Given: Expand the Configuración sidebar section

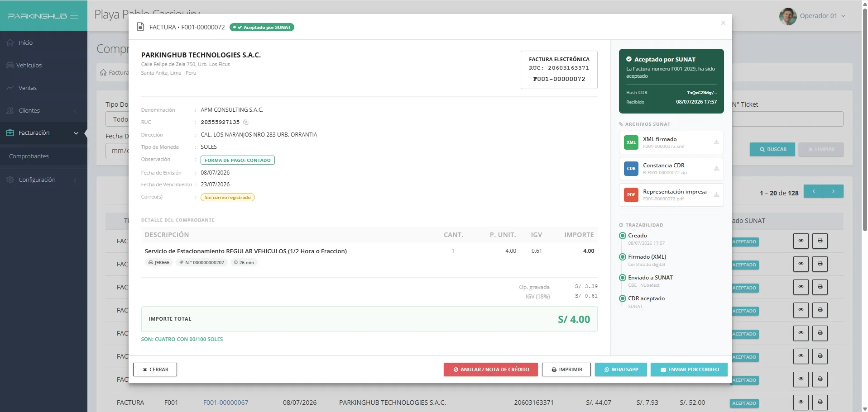Looking at the screenshot, I should point(43,180).
